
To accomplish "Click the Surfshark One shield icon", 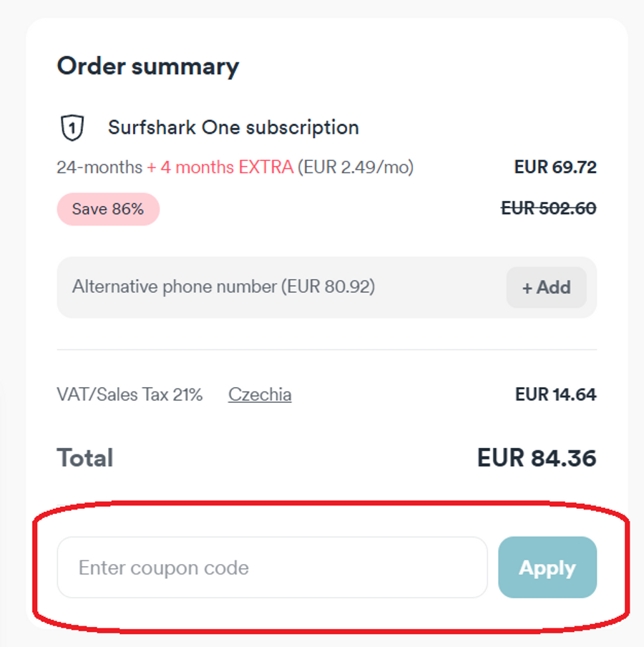I will click(72, 128).
